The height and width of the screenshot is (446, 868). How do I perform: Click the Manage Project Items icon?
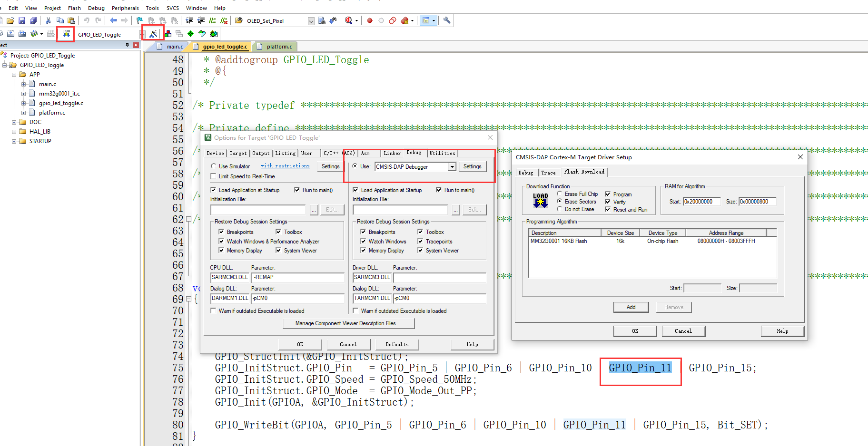[x=168, y=34]
